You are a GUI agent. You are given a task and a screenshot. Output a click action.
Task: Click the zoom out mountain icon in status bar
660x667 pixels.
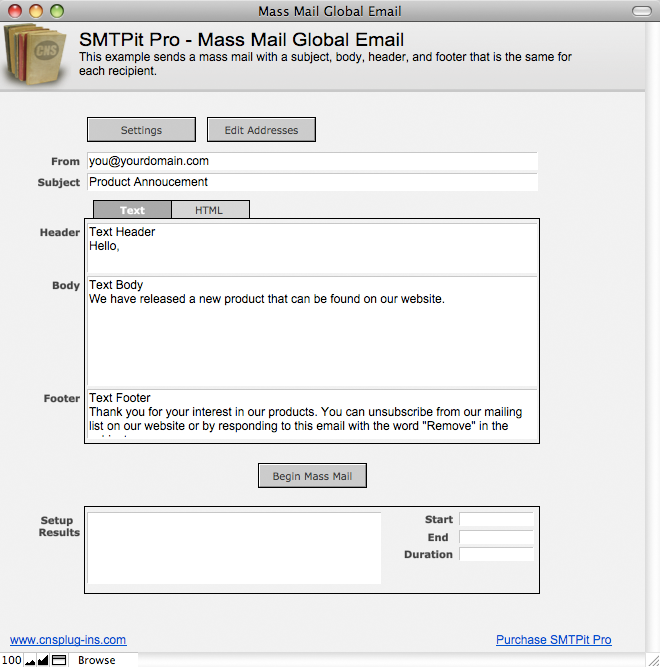pyautogui.click(x=30, y=660)
